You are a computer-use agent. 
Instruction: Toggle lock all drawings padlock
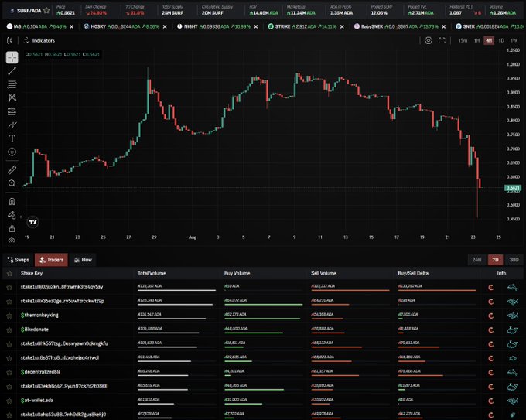point(12,228)
